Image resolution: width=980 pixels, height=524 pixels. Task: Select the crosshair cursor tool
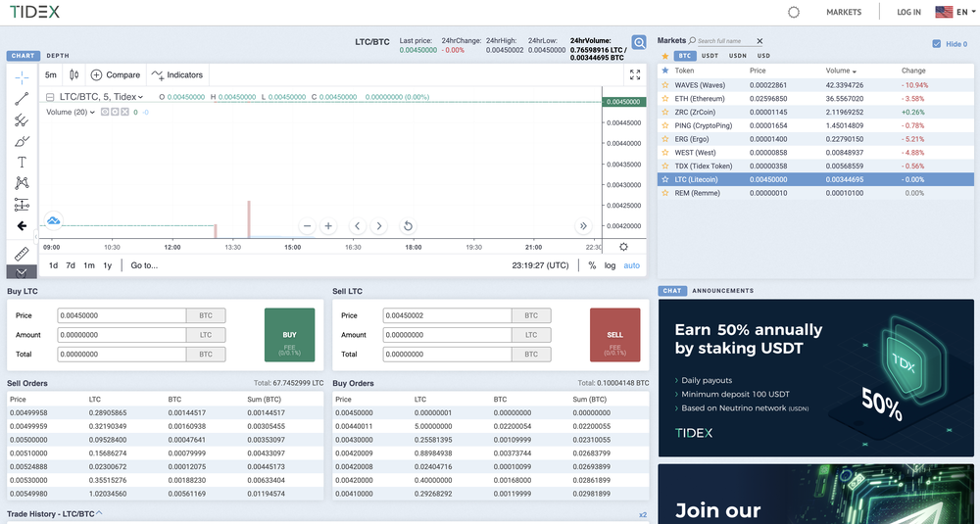[22, 78]
